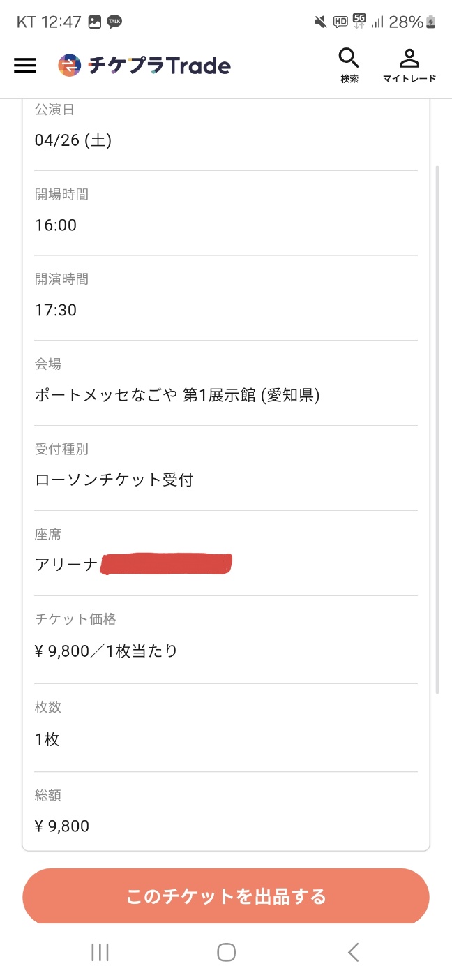Tap the battery status icon

coord(432,22)
